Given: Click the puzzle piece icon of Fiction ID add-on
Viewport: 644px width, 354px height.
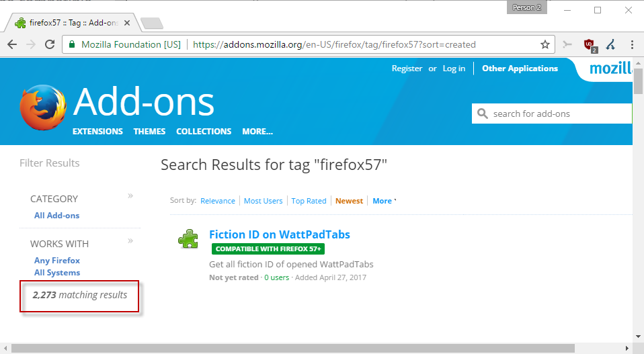Looking at the screenshot, I should (188, 238).
